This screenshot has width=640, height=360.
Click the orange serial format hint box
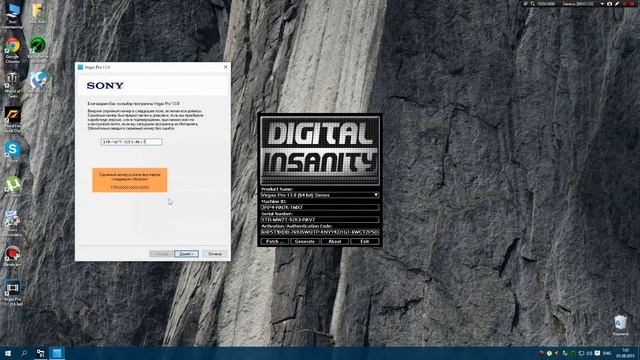coord(130,180)
